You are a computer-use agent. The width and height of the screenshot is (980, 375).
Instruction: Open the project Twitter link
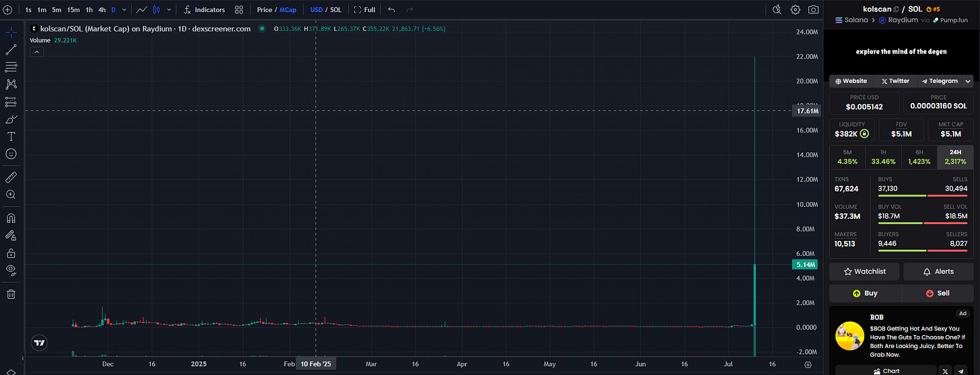[895, 81]
